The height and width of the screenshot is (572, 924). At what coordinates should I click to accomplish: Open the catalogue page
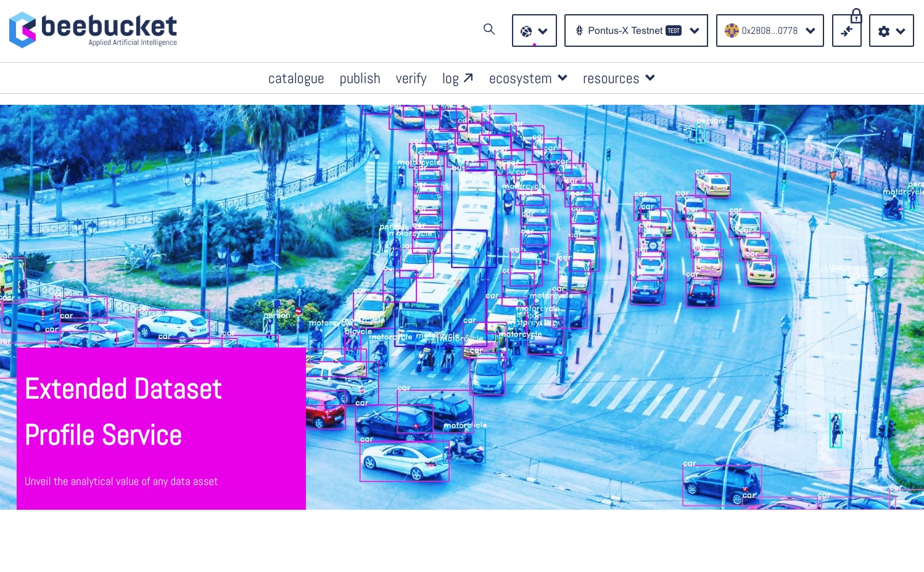click(296, 78)
